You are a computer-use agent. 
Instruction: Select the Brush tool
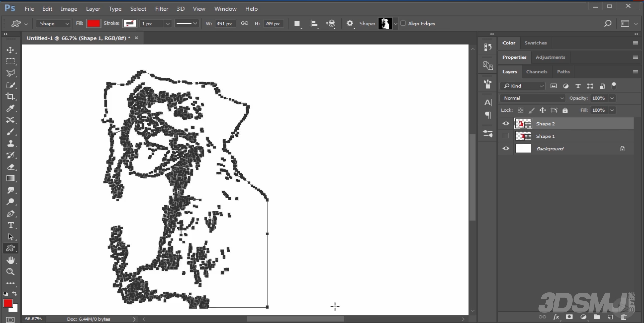click(x=10, y=132)
